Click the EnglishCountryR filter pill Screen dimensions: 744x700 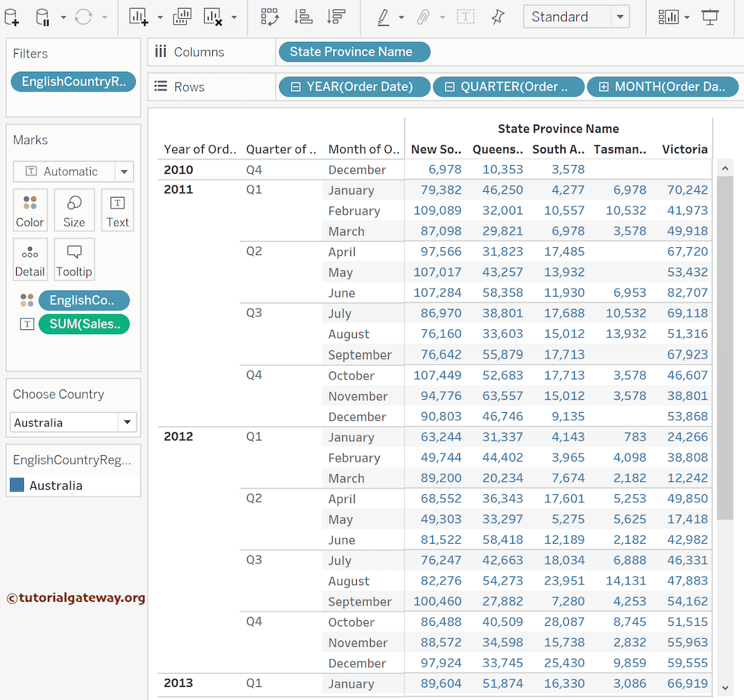[x=73, y=81]
